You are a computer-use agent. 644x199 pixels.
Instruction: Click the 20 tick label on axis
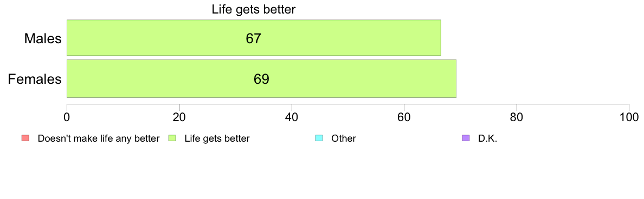click(179, 117)
